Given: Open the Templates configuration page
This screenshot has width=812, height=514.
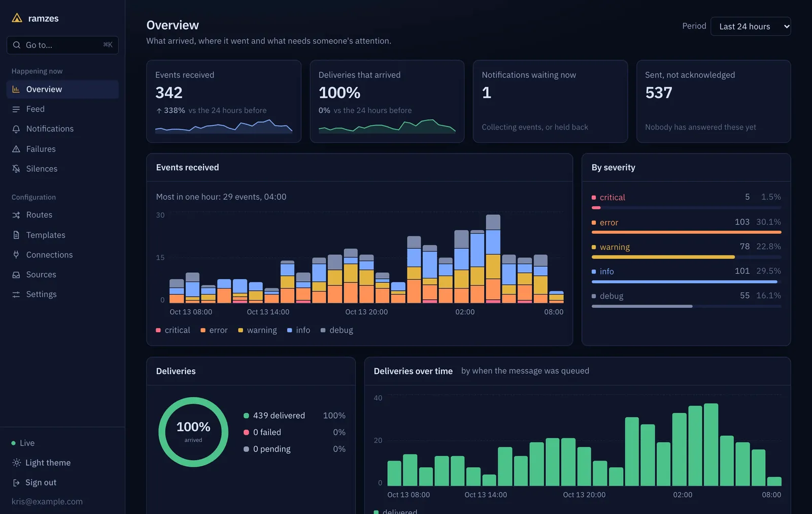Looking at the screenshot, I should [62, 235].
